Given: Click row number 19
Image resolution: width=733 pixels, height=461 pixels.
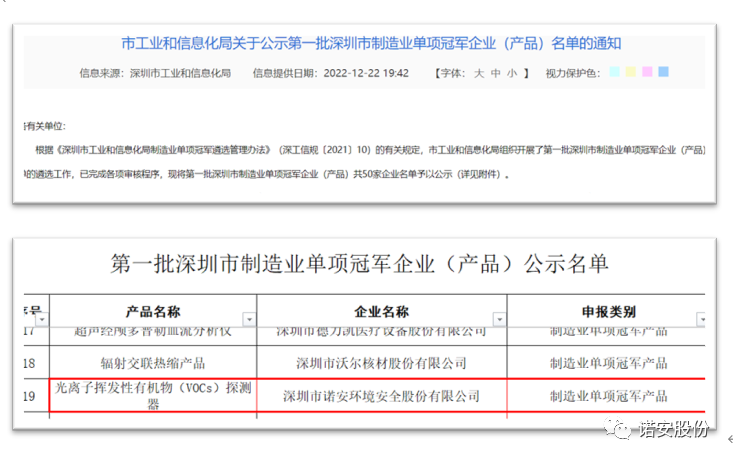Looking at the screenshot, I should (29, 396).
